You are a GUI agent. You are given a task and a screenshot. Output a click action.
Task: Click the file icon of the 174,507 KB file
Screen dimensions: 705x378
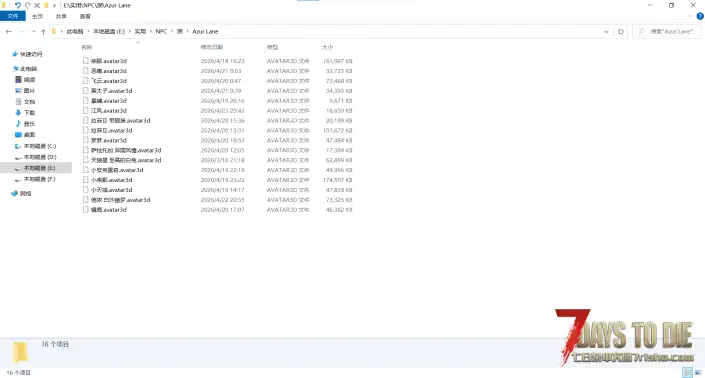pos(85,180)
